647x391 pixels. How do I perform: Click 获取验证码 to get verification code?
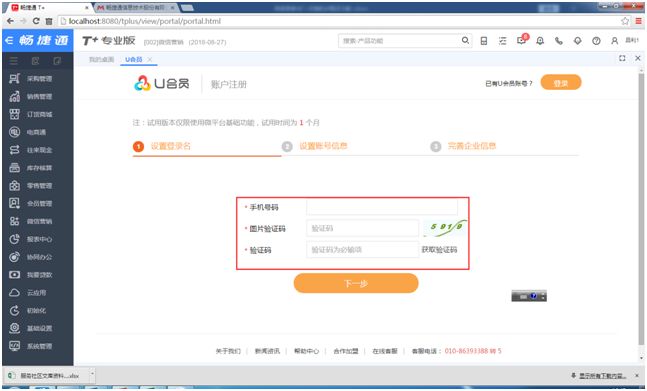(439, 250)
